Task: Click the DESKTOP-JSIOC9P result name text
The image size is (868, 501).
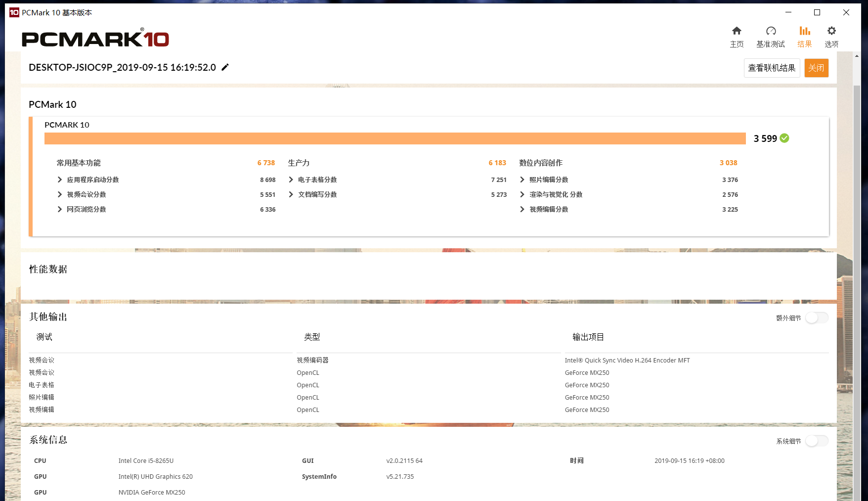Action: 122,67
